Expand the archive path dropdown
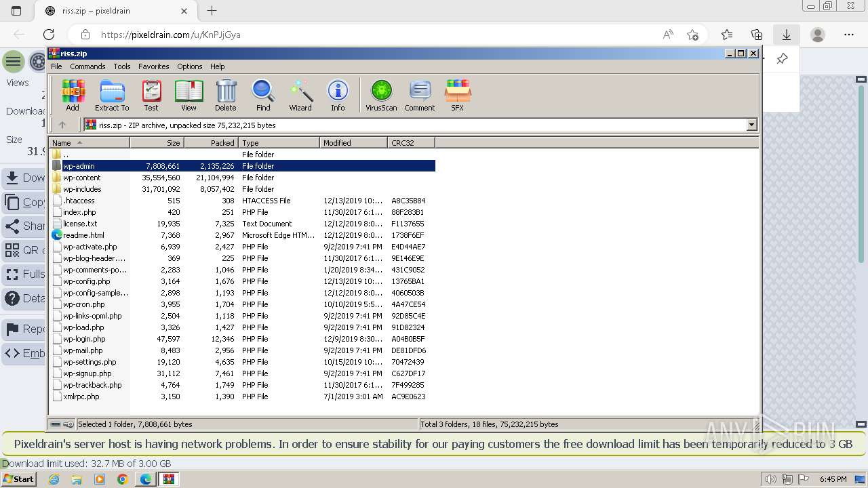Screen dimensions: 868x488 (x=751, y=125)
